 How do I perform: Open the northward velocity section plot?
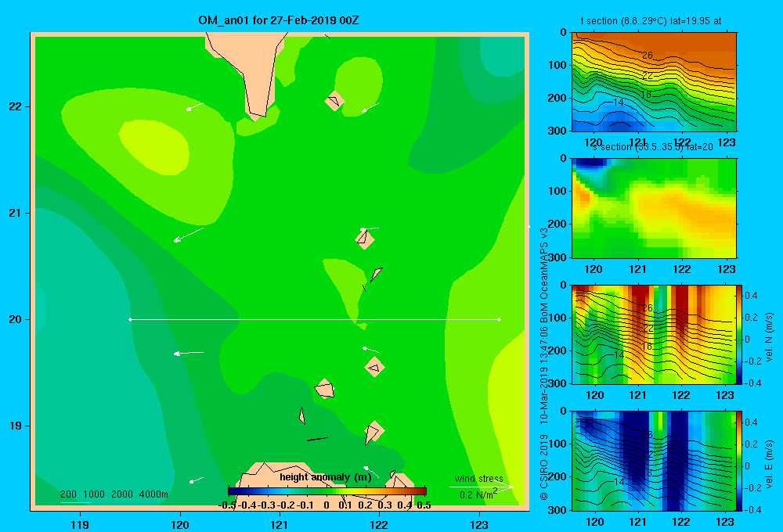(654, 334)
